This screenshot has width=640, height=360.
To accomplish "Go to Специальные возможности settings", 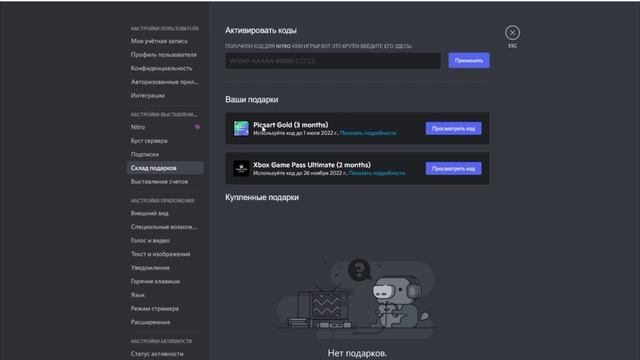I will pyautogui.click(x=165, y=227).
